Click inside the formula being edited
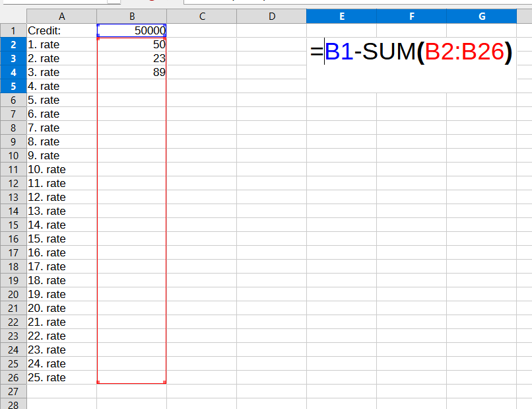Screen dimensions: 532x409 pos(411,52)
